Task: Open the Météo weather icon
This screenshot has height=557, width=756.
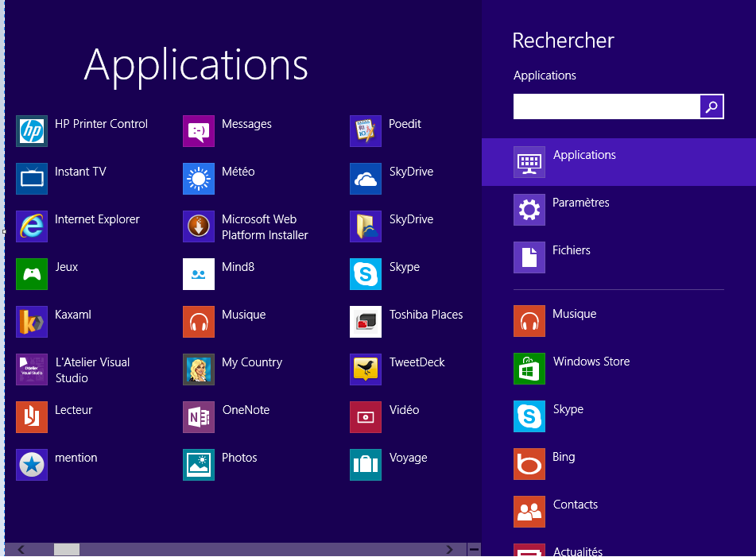Action: [x=199, y=179]
